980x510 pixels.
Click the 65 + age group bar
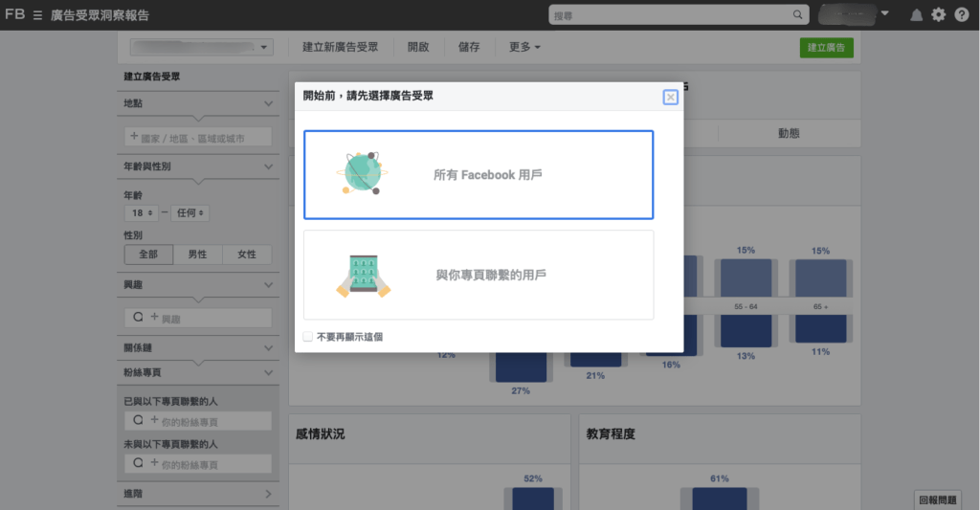[x=820, y=300]
